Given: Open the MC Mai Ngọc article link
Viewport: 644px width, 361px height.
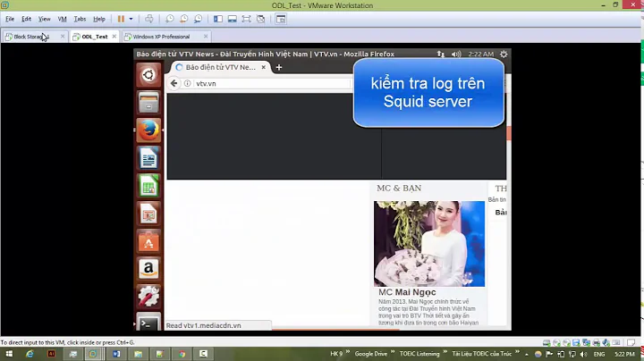Looking at the screenshot, I should (407, 292).
